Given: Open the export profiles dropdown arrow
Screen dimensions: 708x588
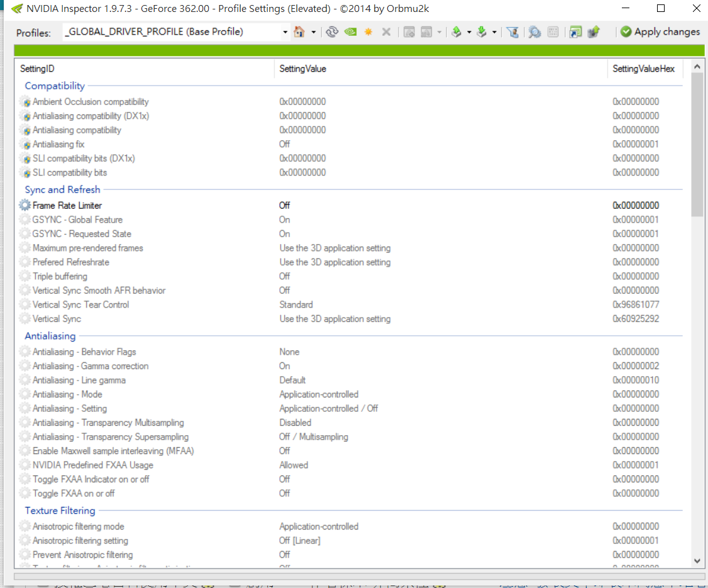Looking at the screenshot, I should 469,32.
